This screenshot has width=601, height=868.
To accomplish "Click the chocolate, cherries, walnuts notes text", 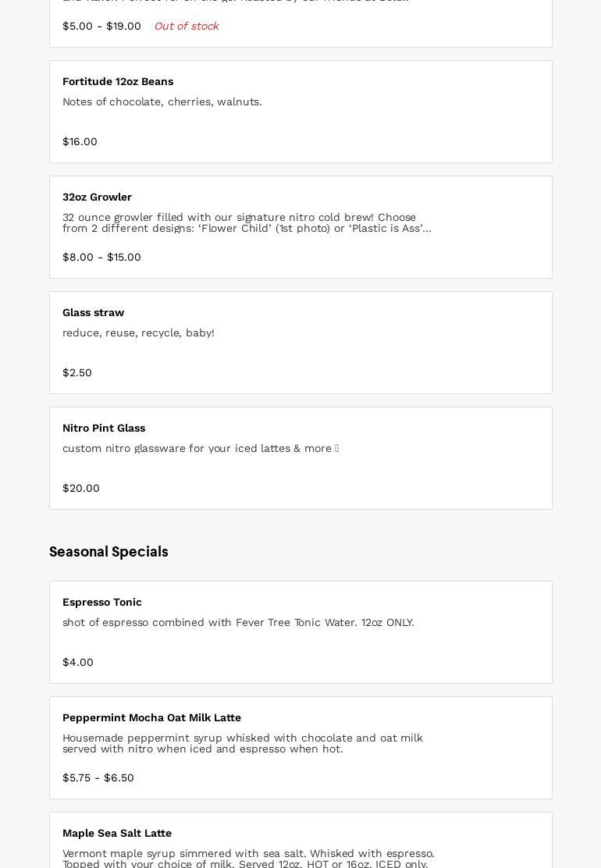I will tap(162, 101).
